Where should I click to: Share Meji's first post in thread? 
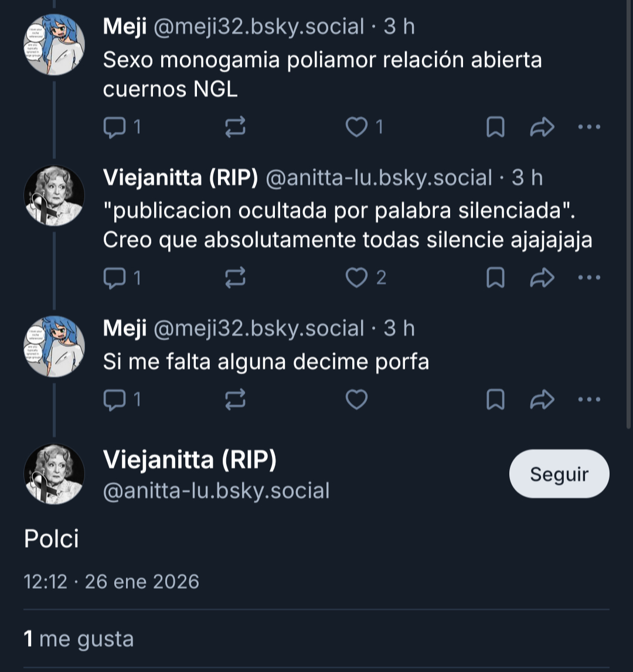pyautogui.click(x=542, y=127)
